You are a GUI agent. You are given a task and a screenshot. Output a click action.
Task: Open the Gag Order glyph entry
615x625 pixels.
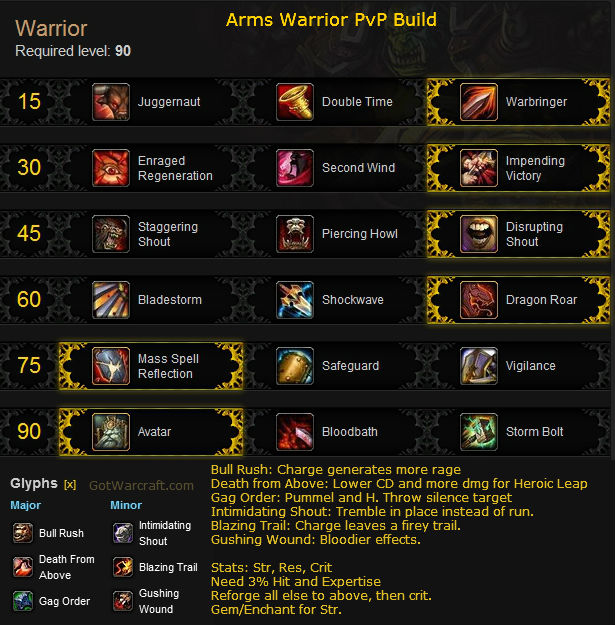(51, 601)
